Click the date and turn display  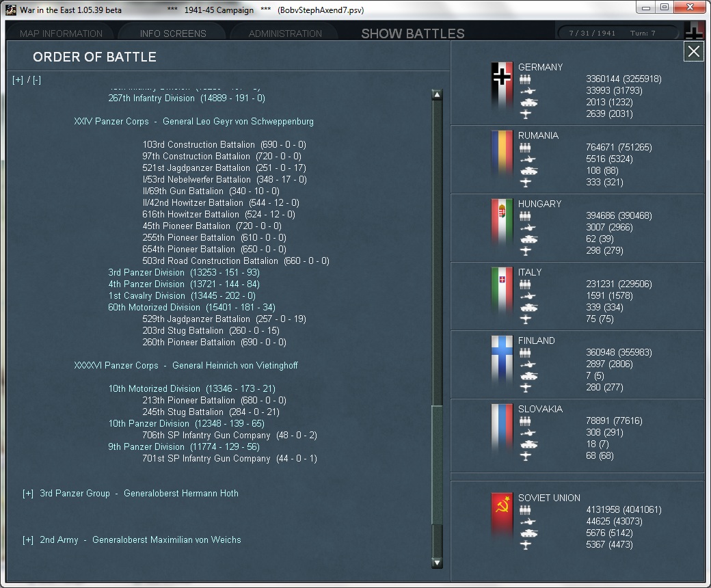pos(617,33)
